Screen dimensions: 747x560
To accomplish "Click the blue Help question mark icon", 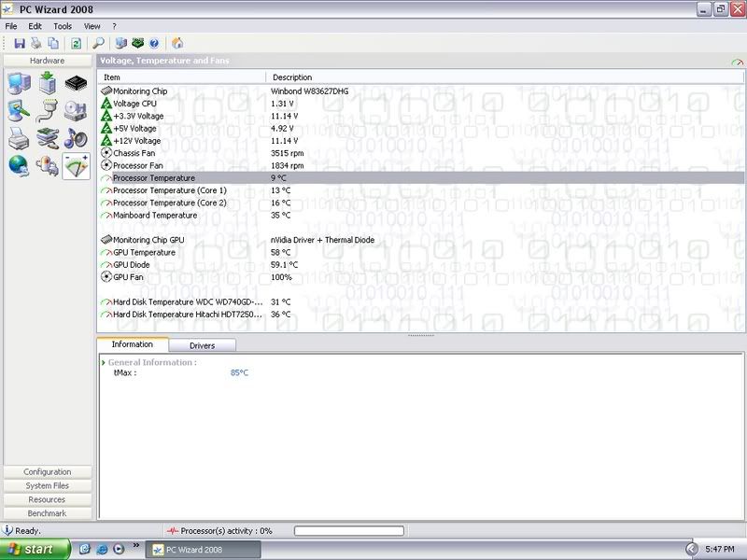I will [154, 43].
